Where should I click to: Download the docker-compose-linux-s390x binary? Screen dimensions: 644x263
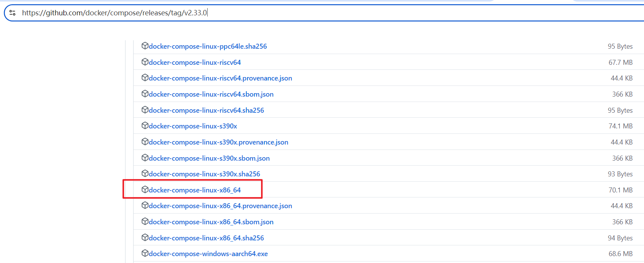193,126
